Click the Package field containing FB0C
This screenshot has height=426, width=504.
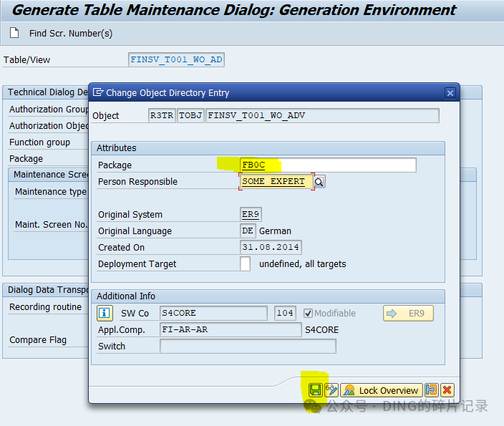(328, 165)
